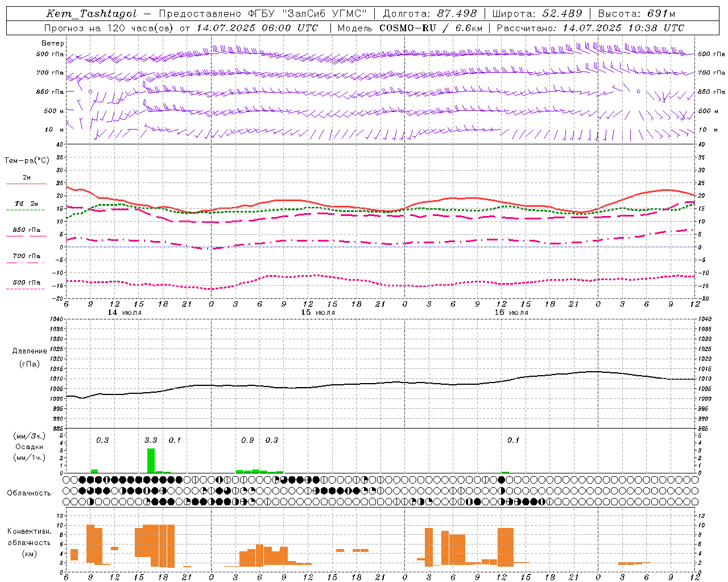
Task: Click the '15 июля' date label
Action: pos(318,313)
